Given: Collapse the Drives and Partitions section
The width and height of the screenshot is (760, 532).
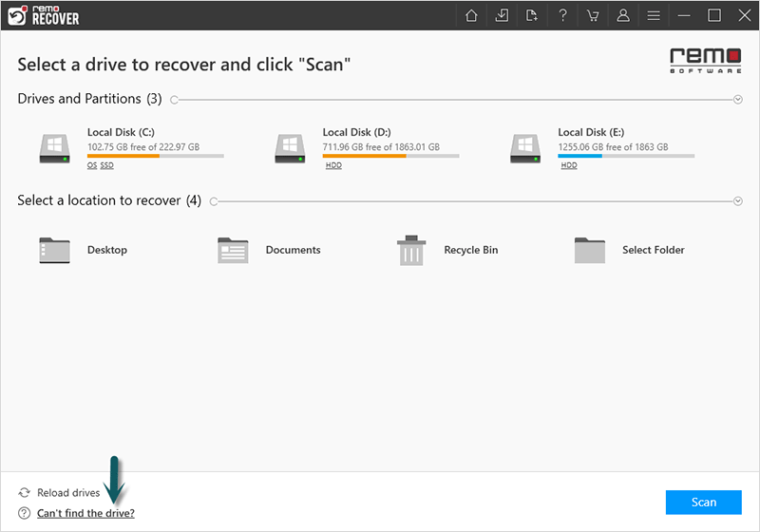Looking at the screenshot, I should point(738,100).
